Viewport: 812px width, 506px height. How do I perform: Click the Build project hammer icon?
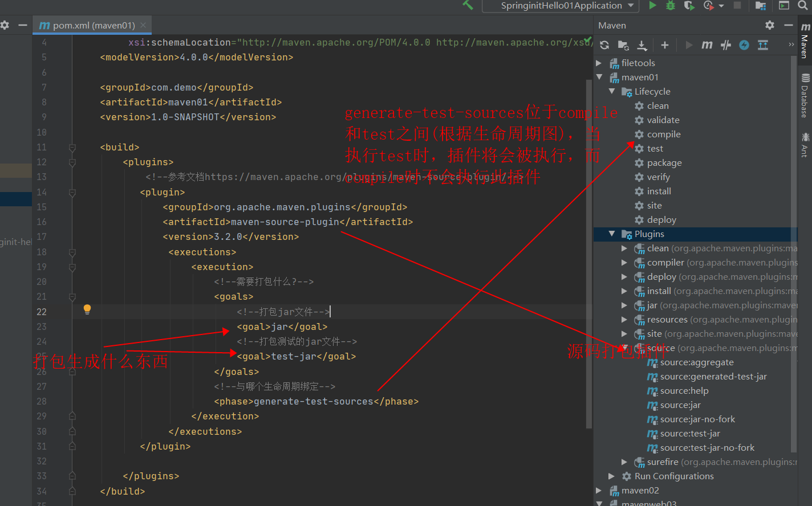(468, 5)
